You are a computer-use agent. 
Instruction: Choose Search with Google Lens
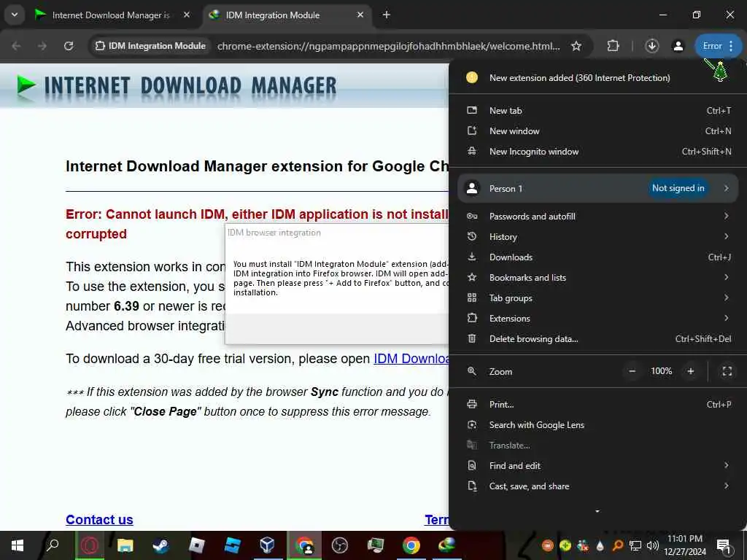pyautogui.click(x=598, y=425)
